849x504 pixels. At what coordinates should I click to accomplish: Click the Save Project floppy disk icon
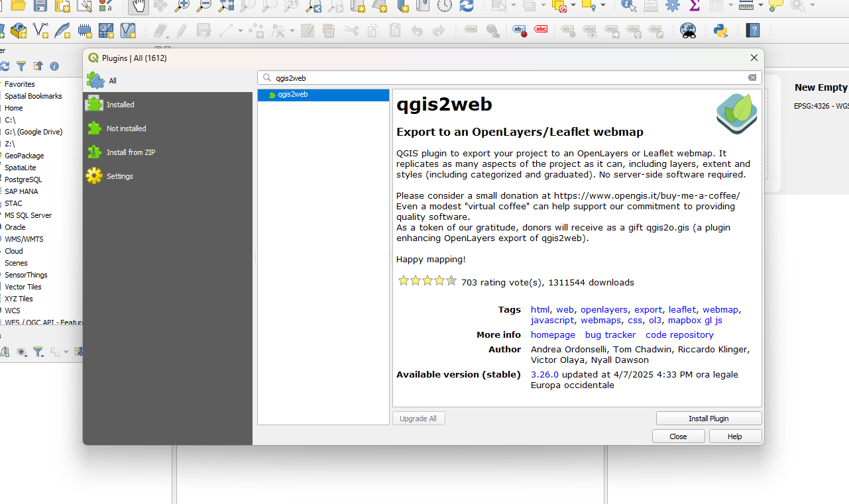click(40, 5)
